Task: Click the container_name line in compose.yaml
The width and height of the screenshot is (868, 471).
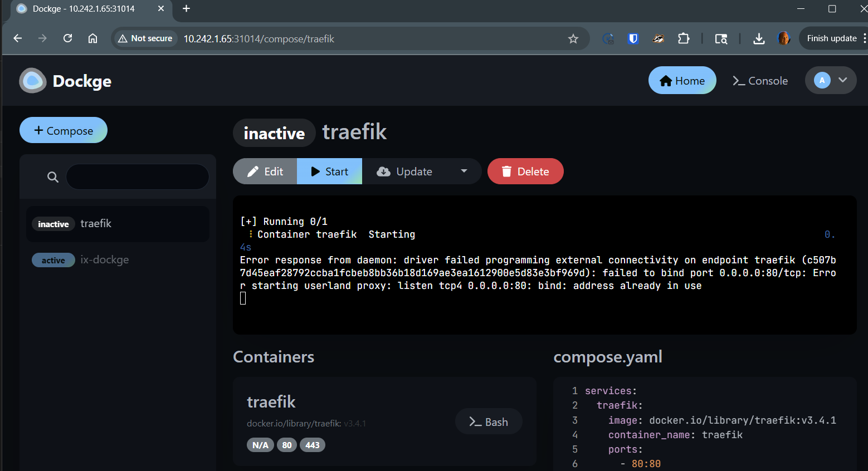Action: click(x=675, y=435)
